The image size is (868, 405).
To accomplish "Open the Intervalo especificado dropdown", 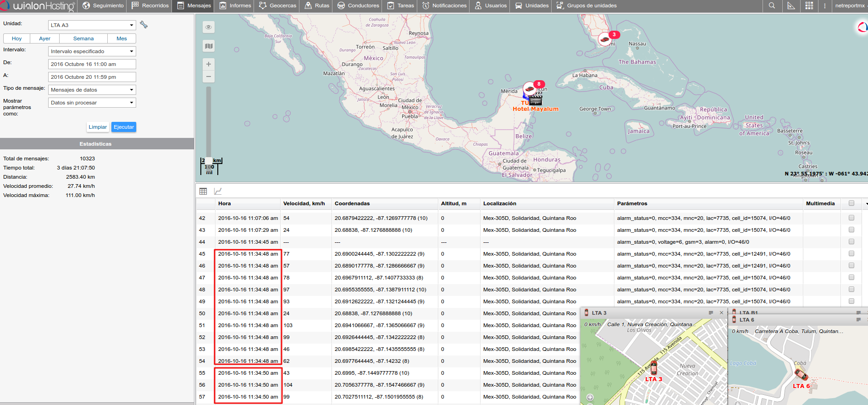I will pos(92,51).
